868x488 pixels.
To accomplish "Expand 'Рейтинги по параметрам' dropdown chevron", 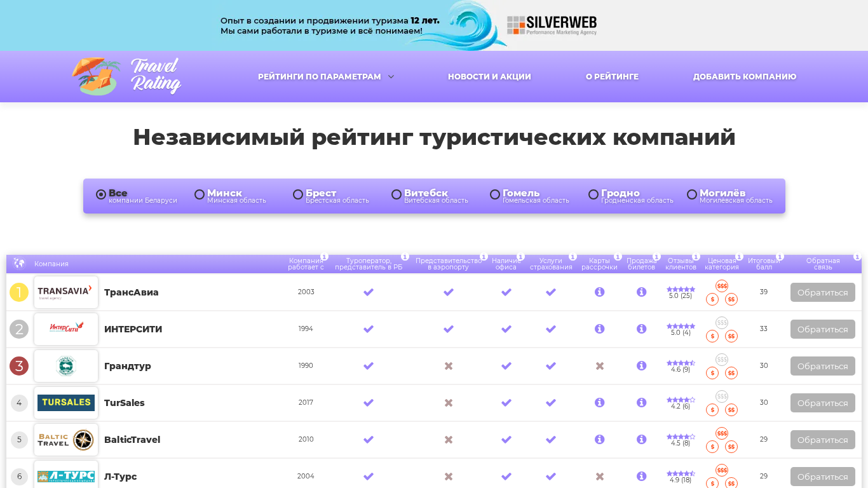I will [391, 77].
